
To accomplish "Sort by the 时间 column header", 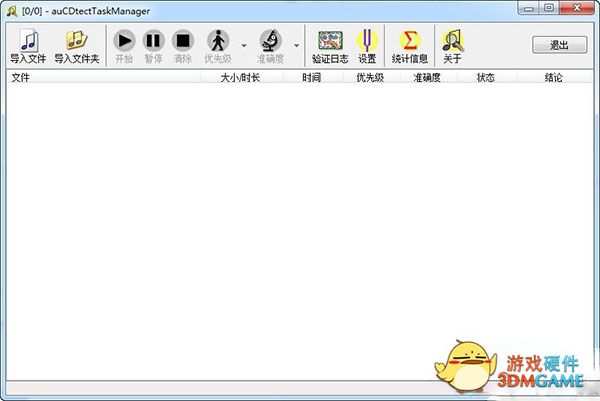I will point(312,77).
